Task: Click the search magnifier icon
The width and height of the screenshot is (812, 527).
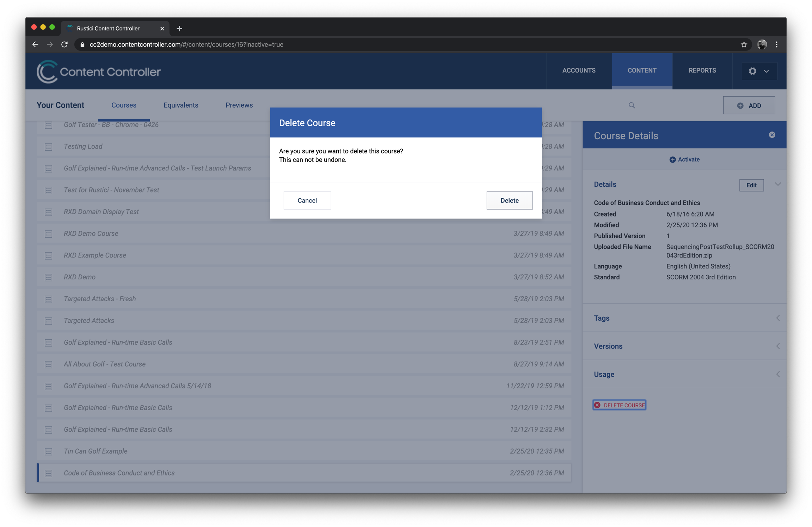Action: [x=632, y=105]
